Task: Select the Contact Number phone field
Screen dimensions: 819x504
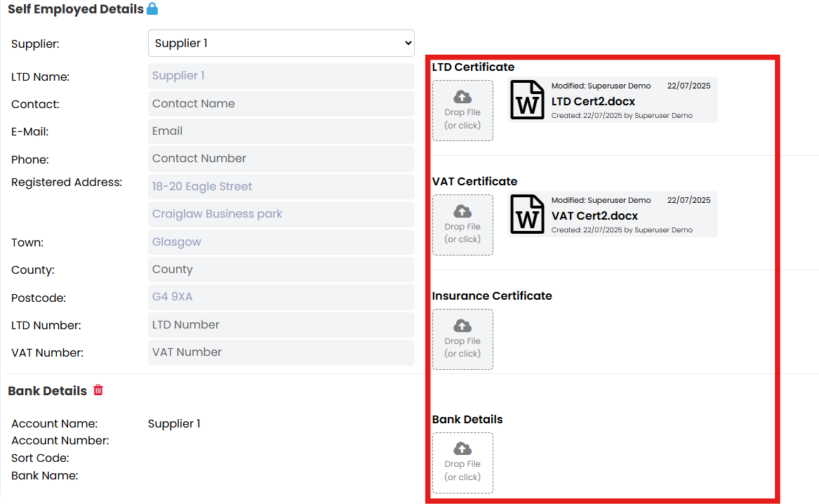Action: (281, 159)
